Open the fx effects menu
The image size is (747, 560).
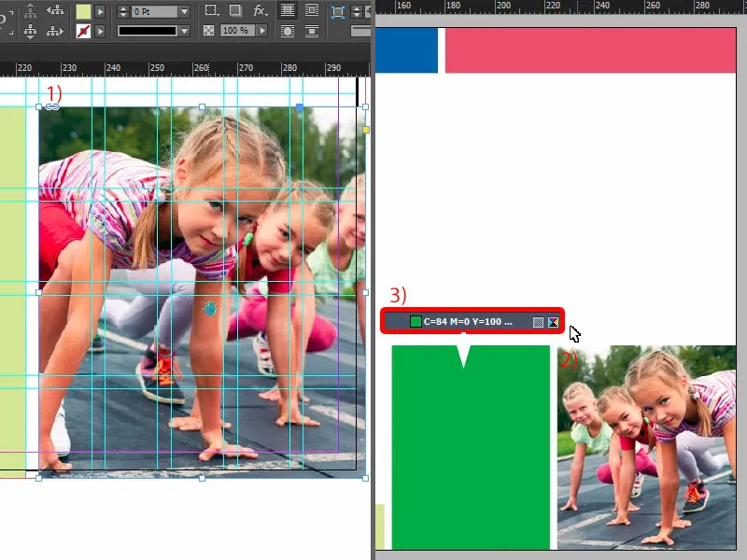click(x=260, y=11)
